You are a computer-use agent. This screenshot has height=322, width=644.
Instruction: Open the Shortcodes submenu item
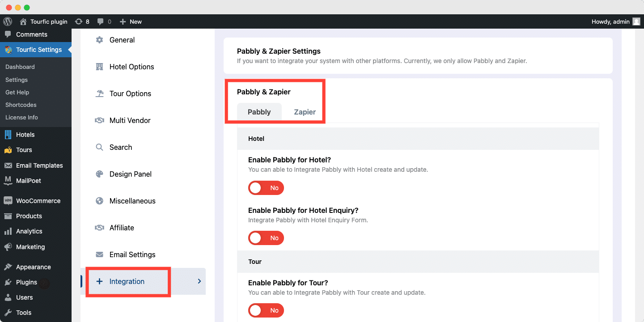[21, 105]
